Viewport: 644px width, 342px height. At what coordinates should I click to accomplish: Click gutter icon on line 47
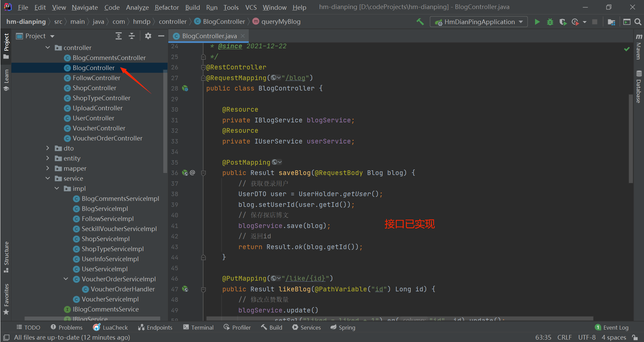pyautogui.click(x=185, y=289)
